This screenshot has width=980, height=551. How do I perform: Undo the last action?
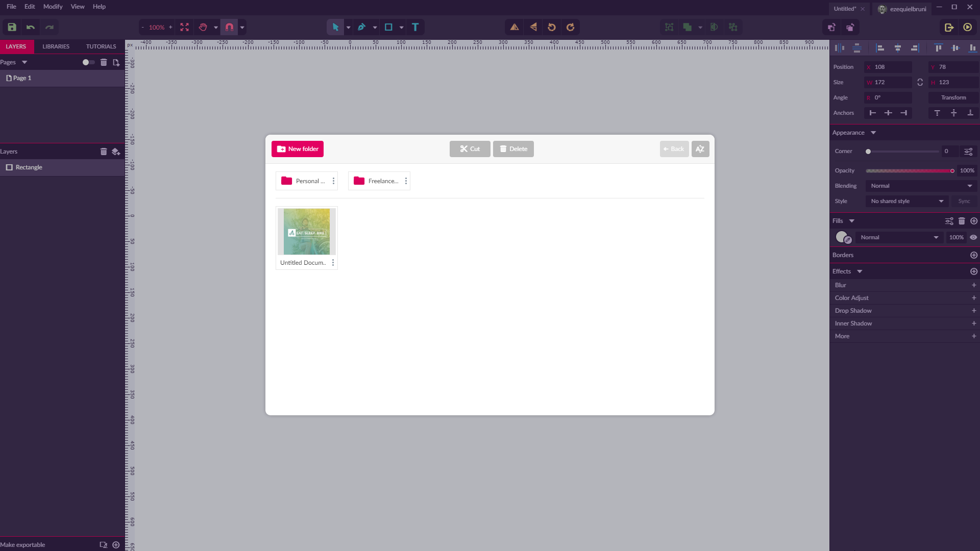pos(31,27)
